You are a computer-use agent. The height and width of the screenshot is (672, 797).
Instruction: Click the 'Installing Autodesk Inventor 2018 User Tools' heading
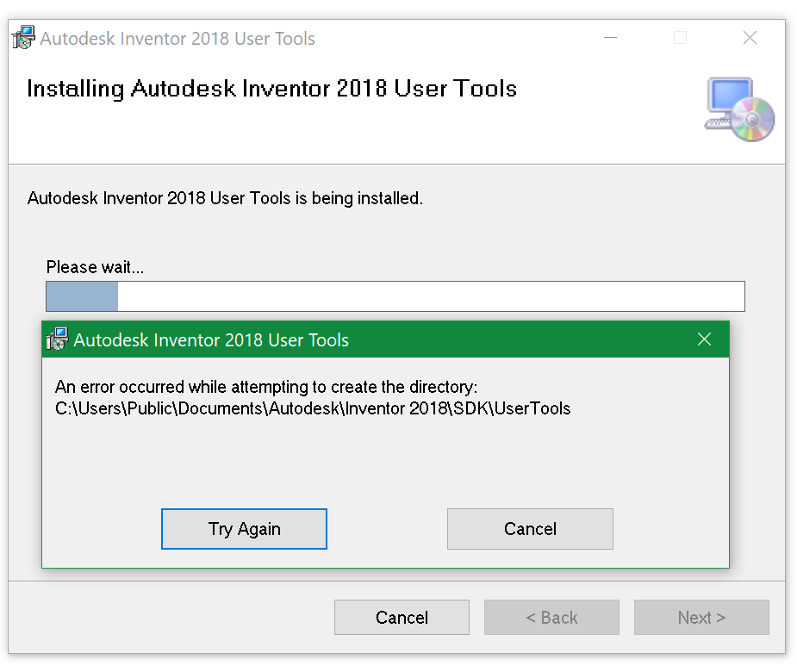(x=272, y=89)
